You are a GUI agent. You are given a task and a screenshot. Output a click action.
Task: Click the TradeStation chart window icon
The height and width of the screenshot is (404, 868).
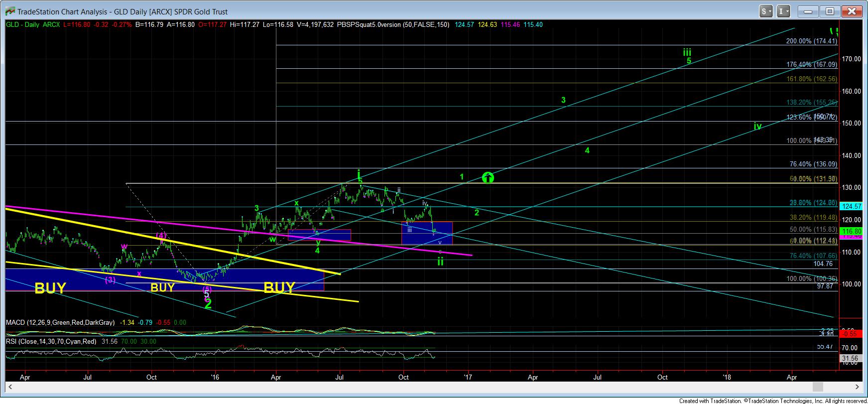pyautogui.click(x=10, y=11)
